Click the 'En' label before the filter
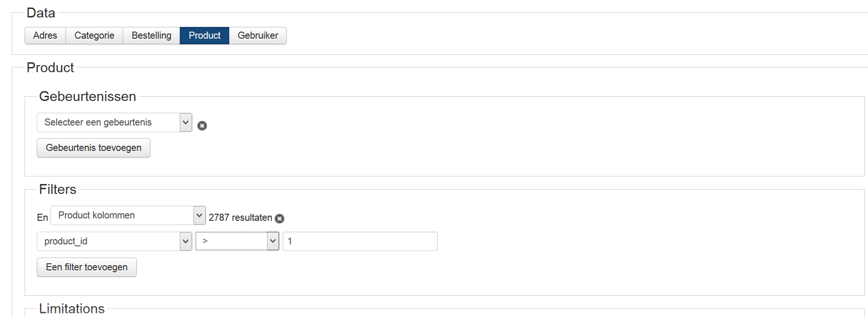The width and height of the screenshot is (868, 318). pos(42,218)
